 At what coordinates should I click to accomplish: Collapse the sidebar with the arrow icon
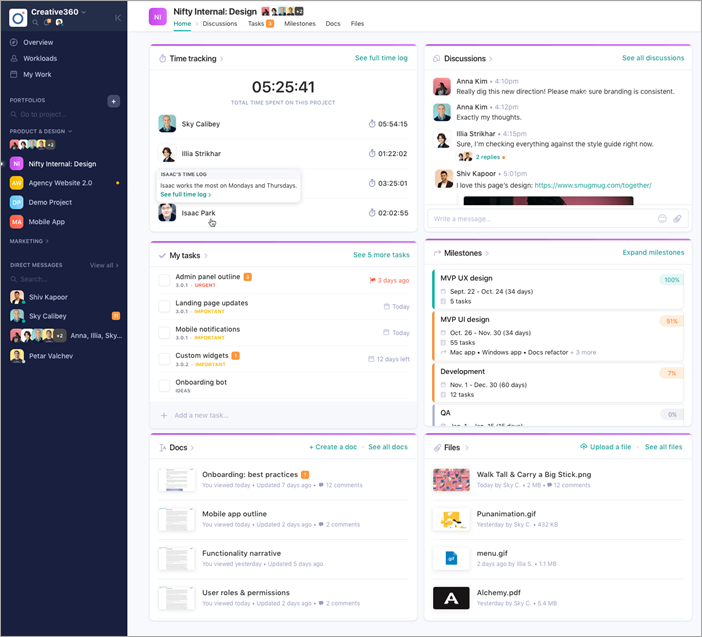[118, 17]
